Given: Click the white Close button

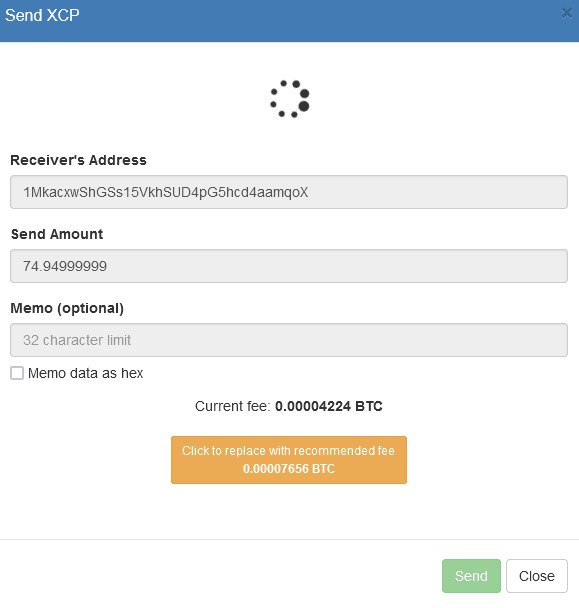Looking at the screenshot, I should point(537,576).
